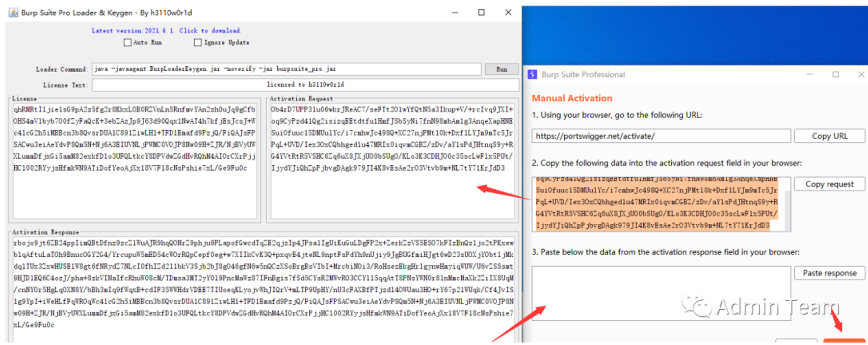Open the latest version download link

(166, 30)
